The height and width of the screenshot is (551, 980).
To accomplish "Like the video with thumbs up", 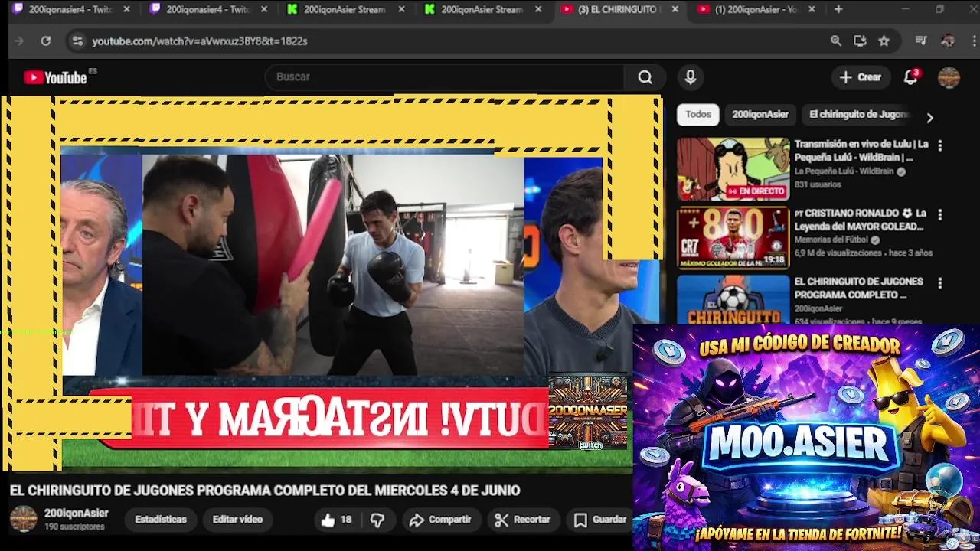I will click(x=328, y=520).
